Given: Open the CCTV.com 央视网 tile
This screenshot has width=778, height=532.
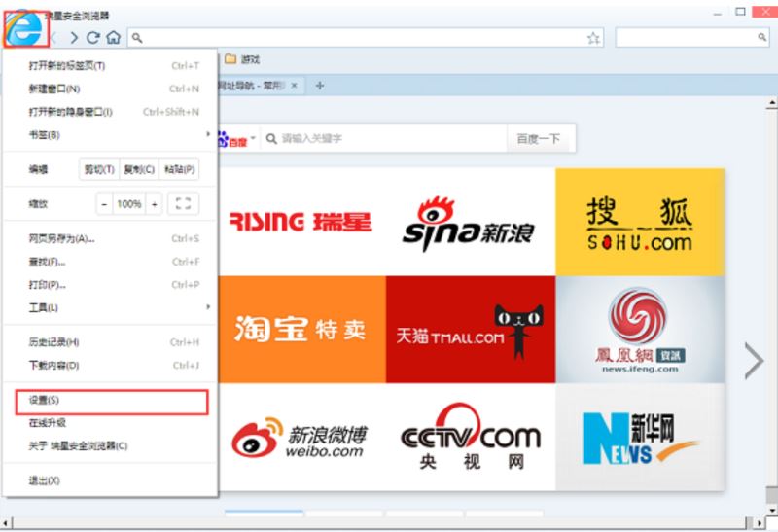Looking at the screenshot, I should click(x=471, y=438).
